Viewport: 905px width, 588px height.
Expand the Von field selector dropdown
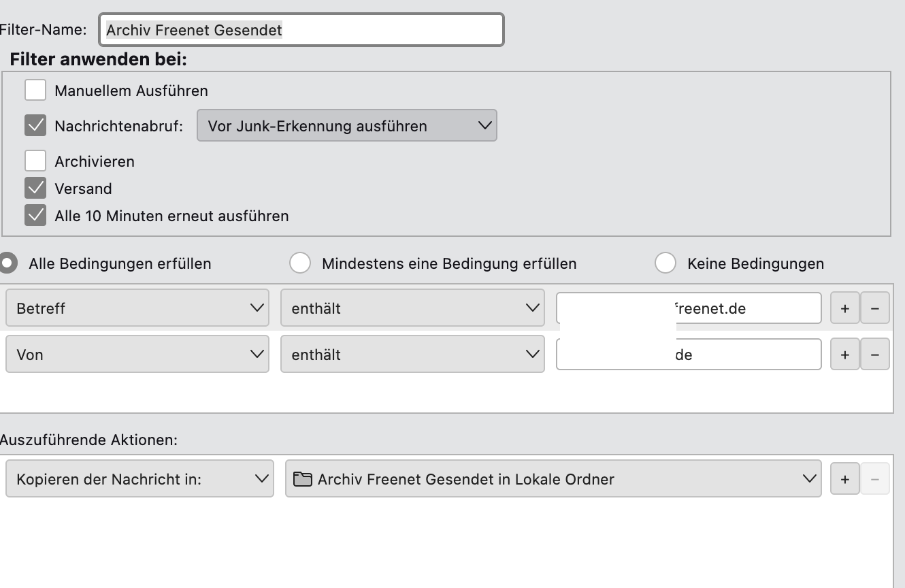(x=137, y=355)
